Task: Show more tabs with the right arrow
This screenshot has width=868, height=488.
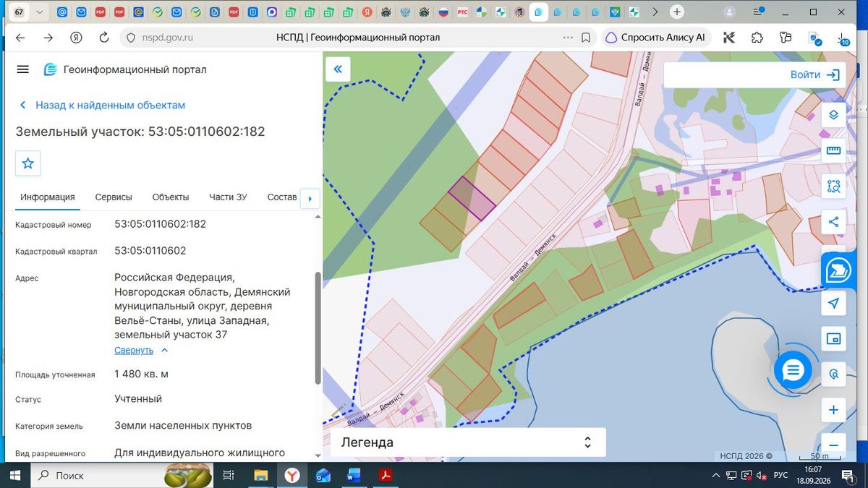Action: [x=310, y=198]
